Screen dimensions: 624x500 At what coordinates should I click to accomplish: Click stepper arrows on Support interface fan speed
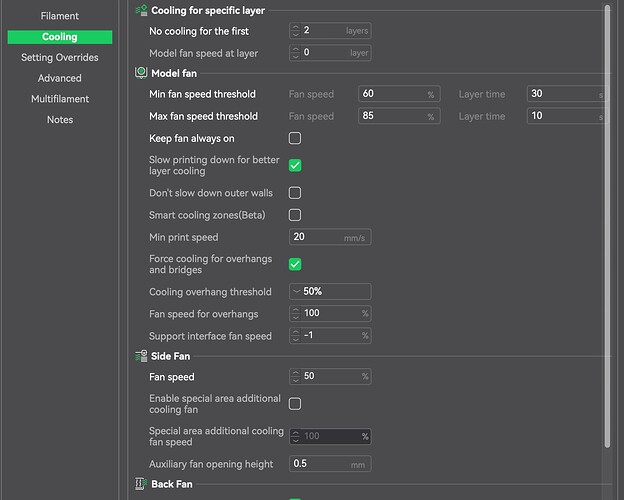296,336
